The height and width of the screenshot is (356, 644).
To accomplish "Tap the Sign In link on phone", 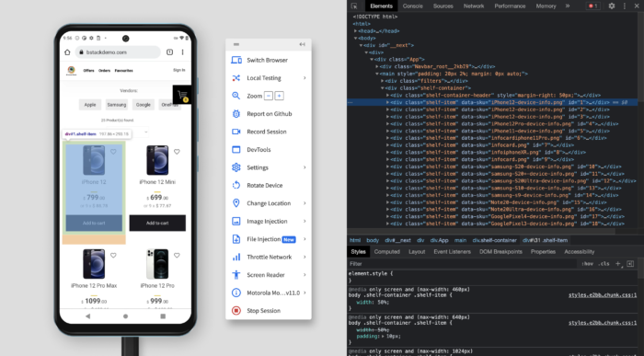I will coord(179,70).
